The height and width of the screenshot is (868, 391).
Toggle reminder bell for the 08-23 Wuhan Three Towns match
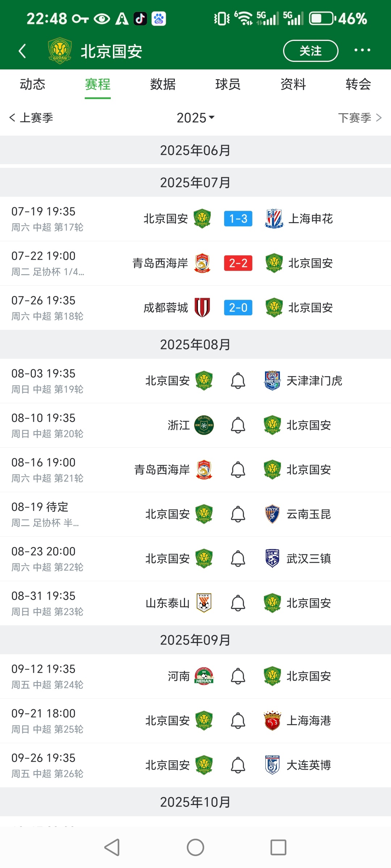click(x=238, y=559)
